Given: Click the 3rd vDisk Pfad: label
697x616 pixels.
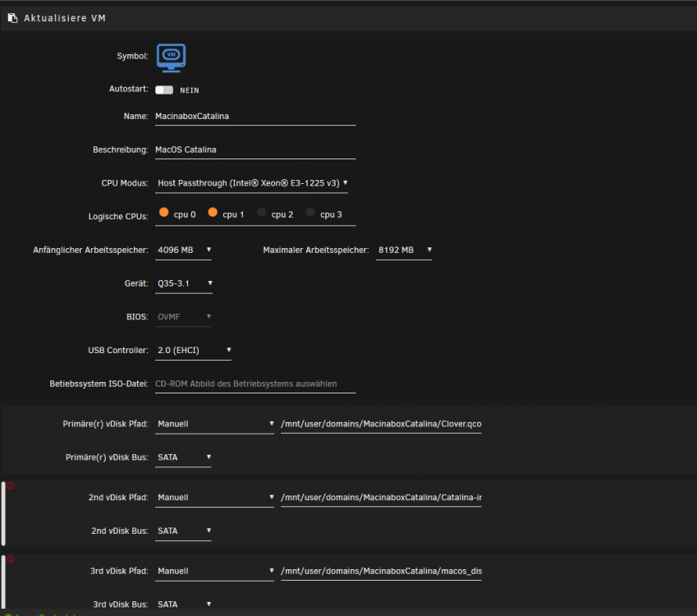Looking at the screenshot, I should tap(119, 571).
